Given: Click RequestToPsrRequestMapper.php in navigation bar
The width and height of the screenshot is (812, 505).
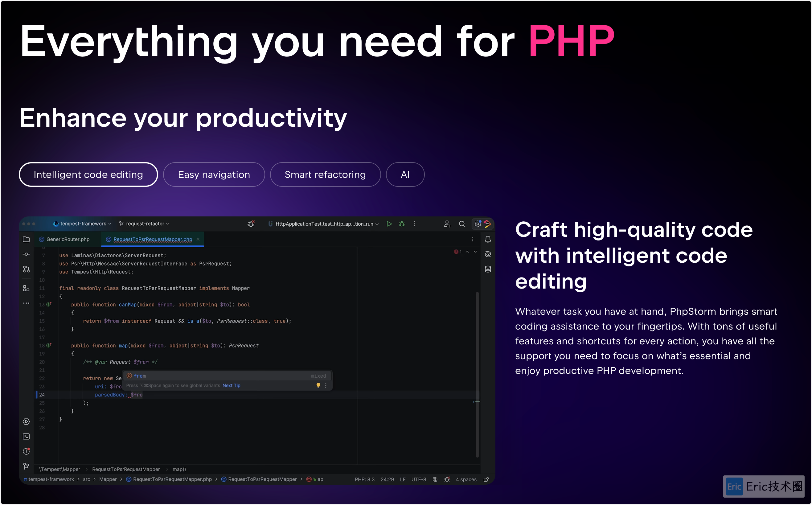Looking at the screenshot, I should click(x=169, y=479).
